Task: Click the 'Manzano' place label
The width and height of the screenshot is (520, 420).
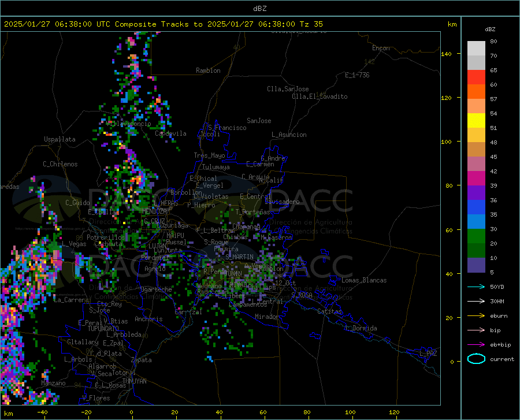Action: (53, 383)
